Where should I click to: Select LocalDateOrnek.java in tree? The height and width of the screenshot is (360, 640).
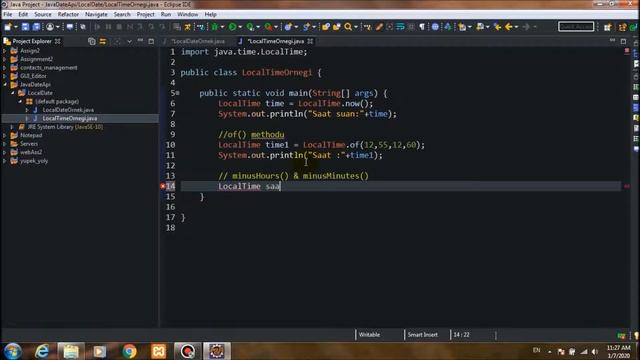68,110
